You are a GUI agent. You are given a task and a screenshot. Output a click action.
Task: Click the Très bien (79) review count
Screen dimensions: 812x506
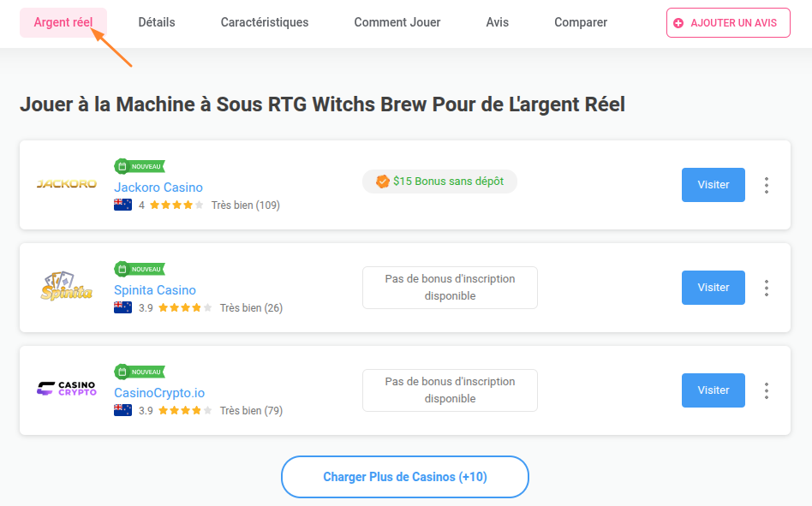(251, 411)
